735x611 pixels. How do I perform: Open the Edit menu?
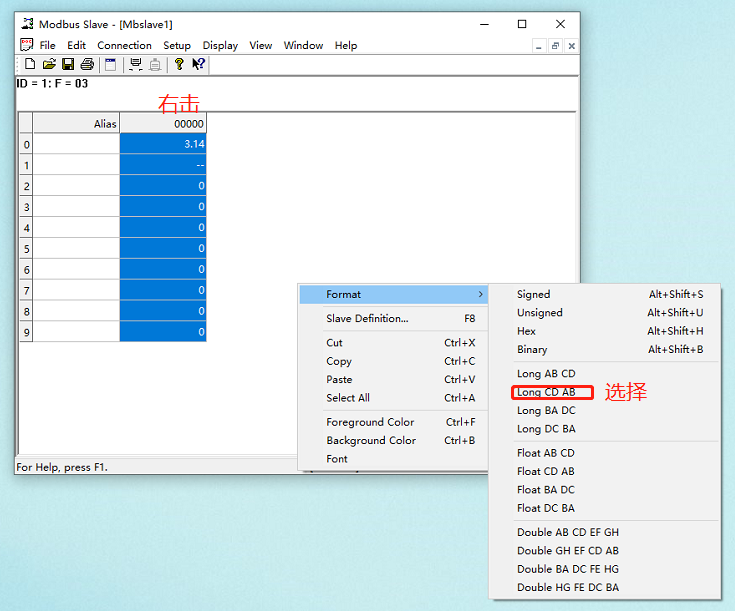(x=76, y=45)
